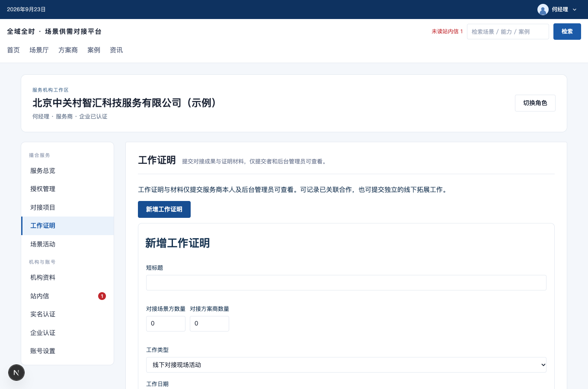The image size is (588, 389).
Task: Open 机构资料 in the sidebar
Action: click(x=68, y=277)
